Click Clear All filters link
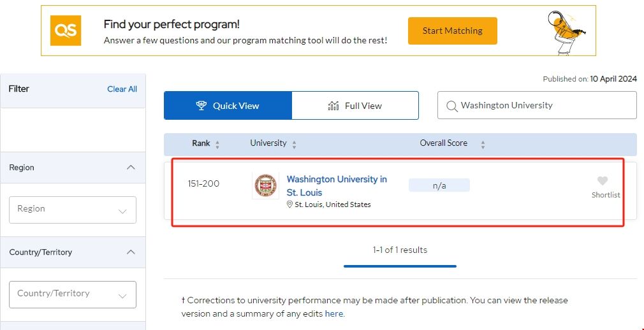This screenshot has height=330, width=644. [x=122, y=89]
